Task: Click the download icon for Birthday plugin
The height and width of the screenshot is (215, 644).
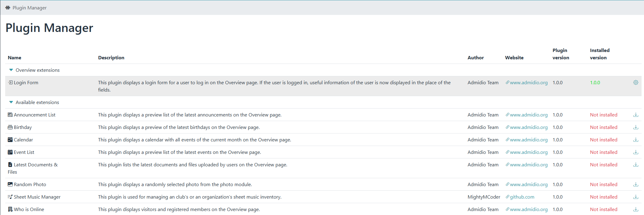Action: click(x=635, y=127)
